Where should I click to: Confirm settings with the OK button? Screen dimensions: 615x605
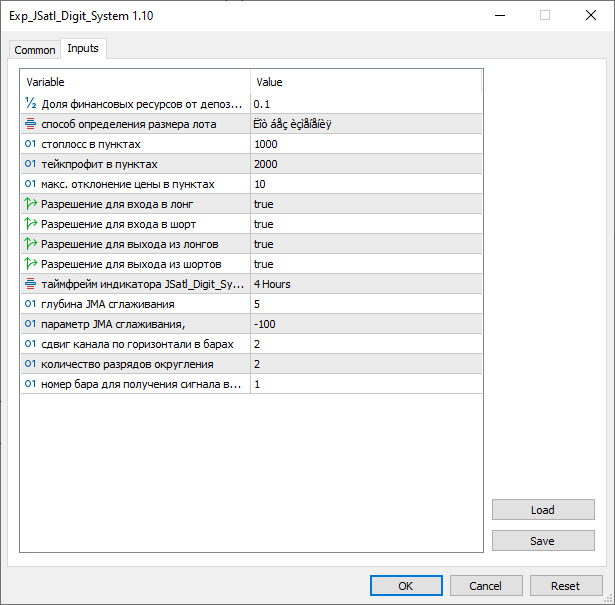406,586
